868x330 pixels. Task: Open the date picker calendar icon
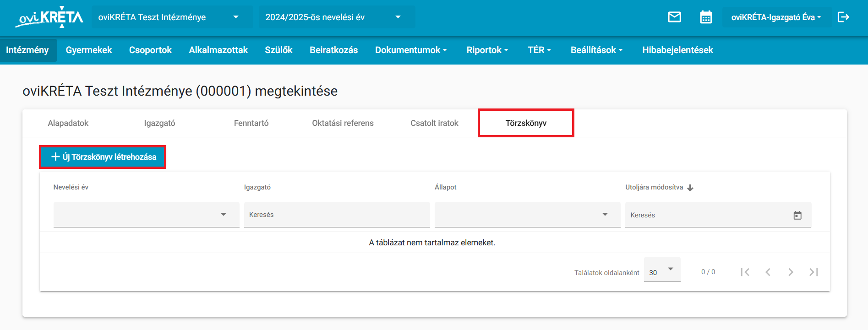pyautogui.click(x=797, y=215)
